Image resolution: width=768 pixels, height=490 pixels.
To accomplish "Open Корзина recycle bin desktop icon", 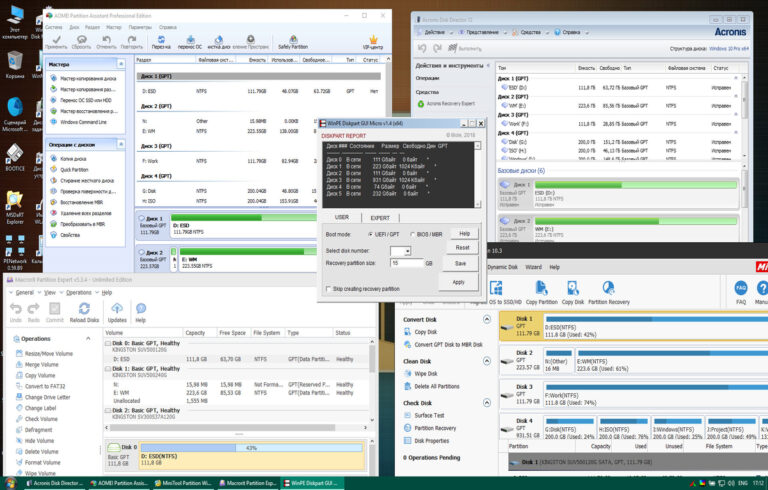I will (15, 65).
